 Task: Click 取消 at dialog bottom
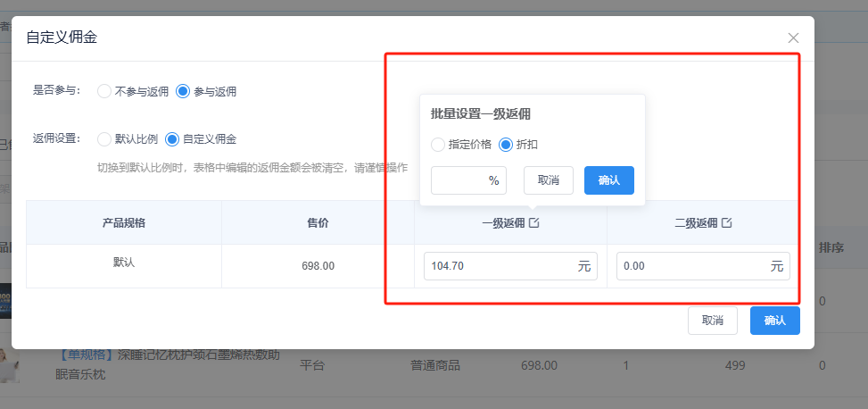pos(713,321)
